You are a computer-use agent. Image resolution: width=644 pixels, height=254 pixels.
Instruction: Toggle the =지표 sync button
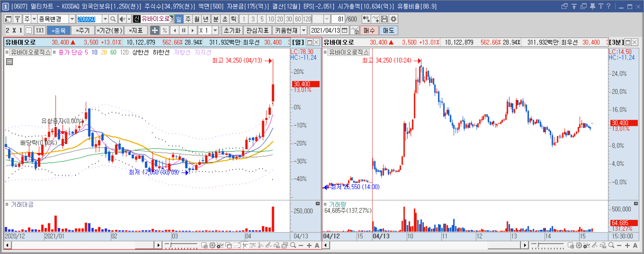(136, 30)
